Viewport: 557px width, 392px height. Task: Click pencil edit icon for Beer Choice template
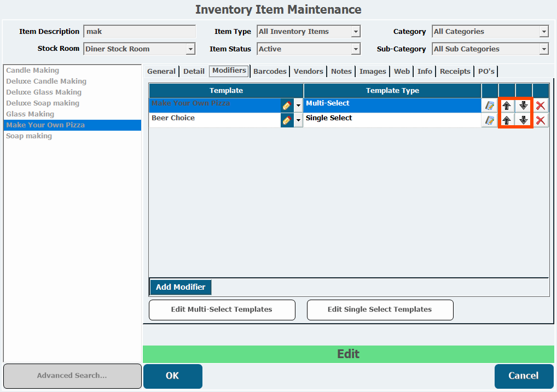click(286, 120)
